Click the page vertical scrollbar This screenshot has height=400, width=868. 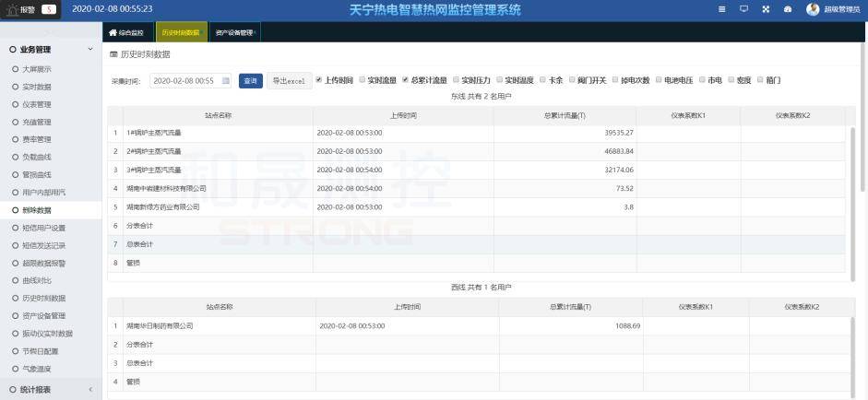point(863,119)
